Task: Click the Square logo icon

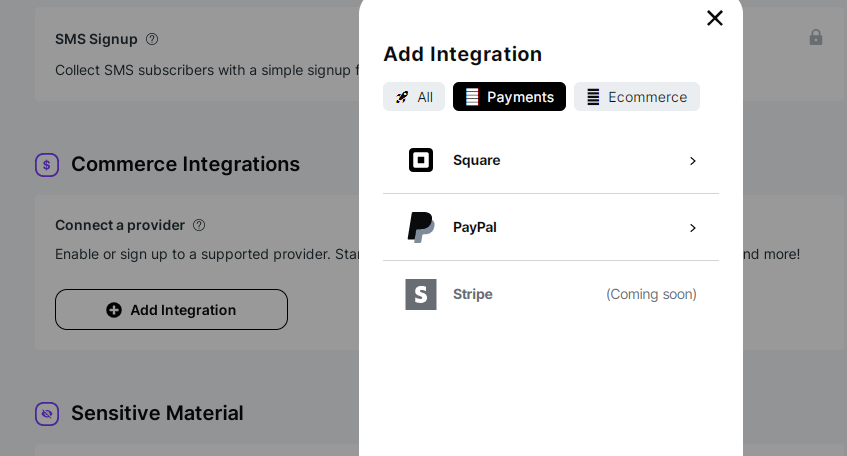Action: (x=421, y=160)
